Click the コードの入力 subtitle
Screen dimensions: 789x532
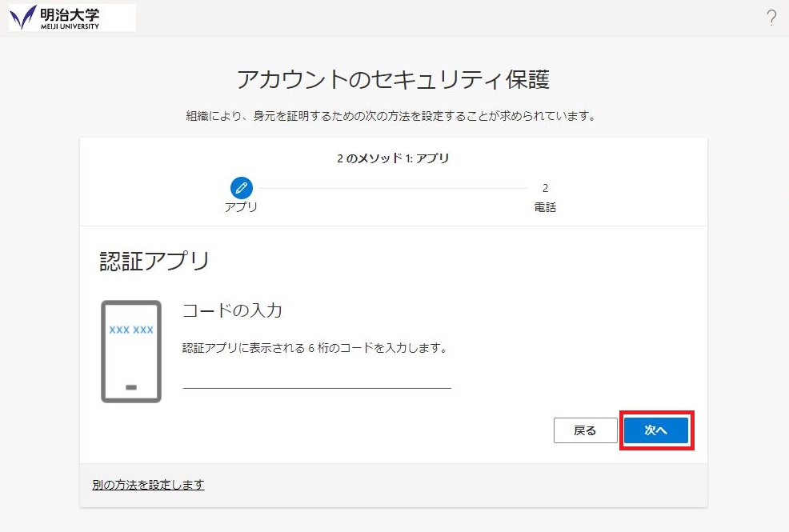pyautogui.click(x=232, y=310)
